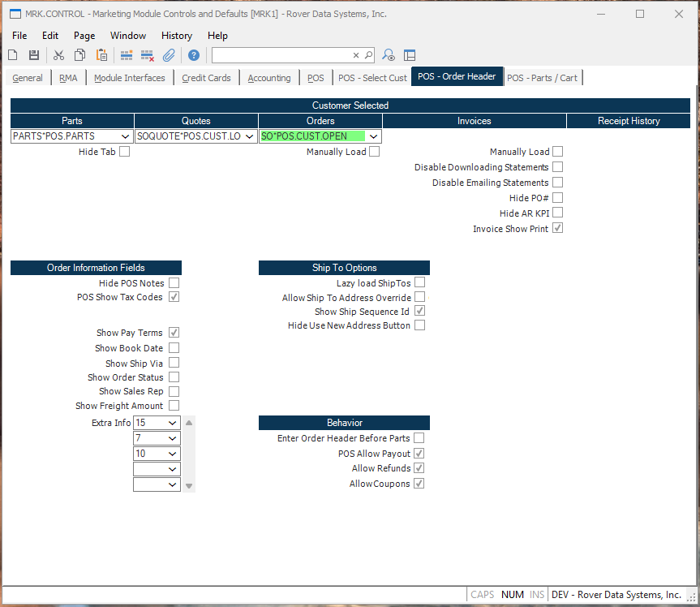The height and width of the screenshot is (607, 700).
Task: Open attachments via the paperclip icon
Action: 169,54
